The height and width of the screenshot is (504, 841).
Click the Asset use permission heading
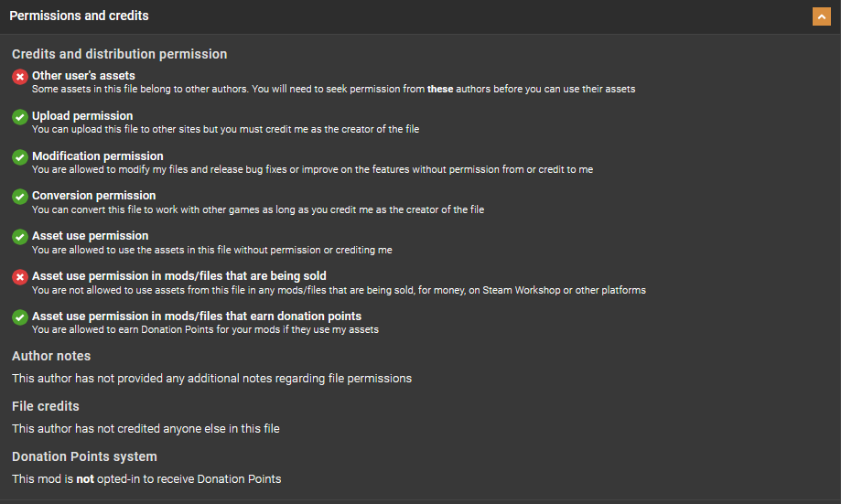91,236
